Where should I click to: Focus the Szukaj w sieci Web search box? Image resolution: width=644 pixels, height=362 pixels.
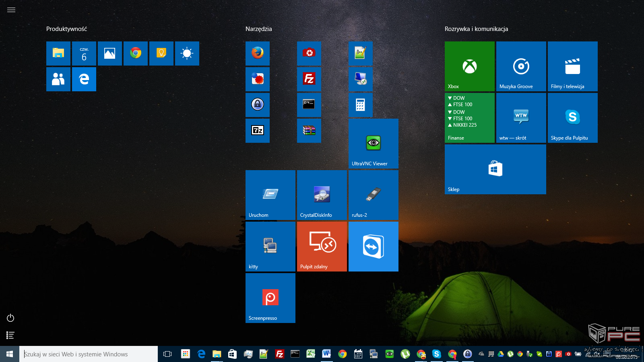click(x=89, y=354)
